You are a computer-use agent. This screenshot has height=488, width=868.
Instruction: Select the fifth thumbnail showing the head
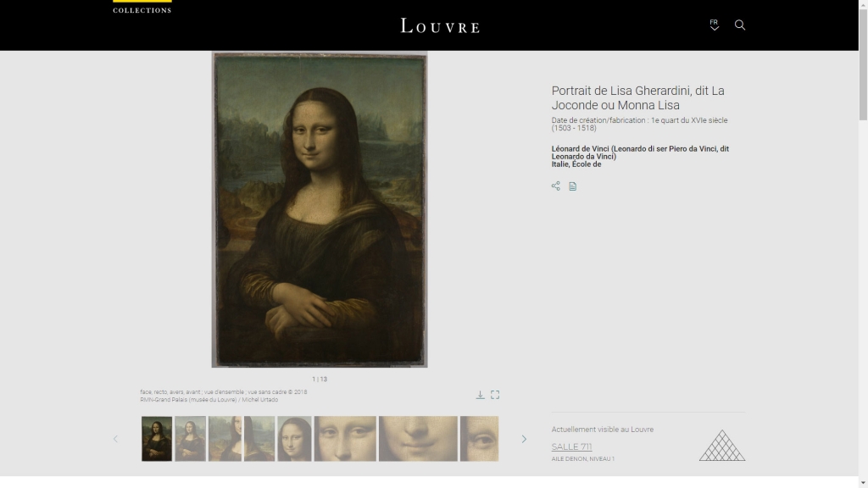pos(294,439)
